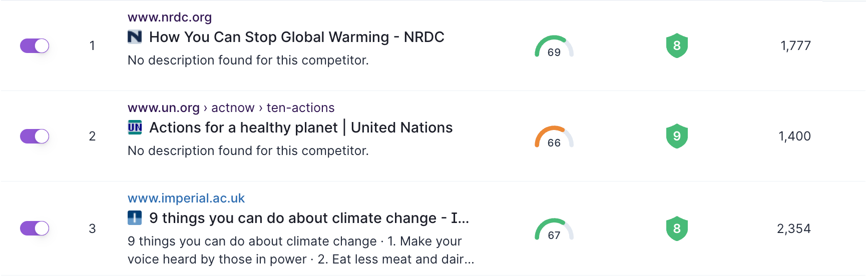This screenshot has height=277, width=868.
Task: Open "How You Can Stop Global Warming" title
Action: [296, 37]
